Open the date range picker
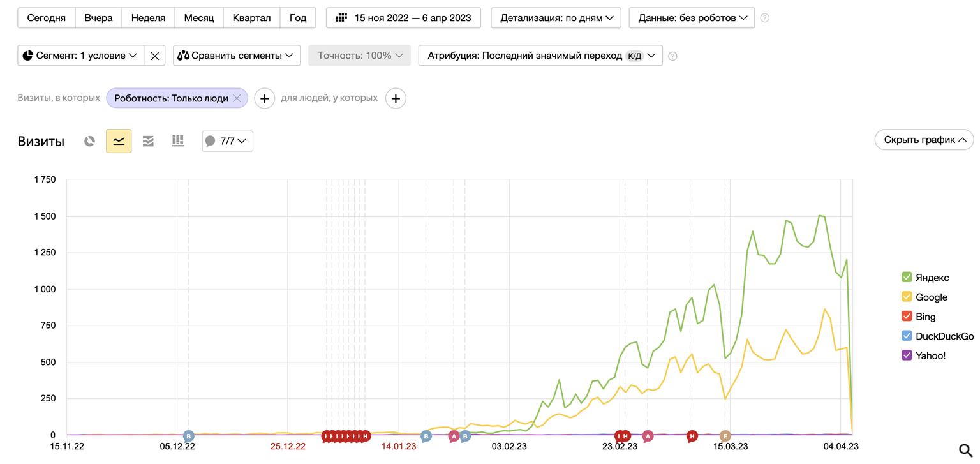The width and height of the screenshot is (980, 464). click(x=403, y=18)
